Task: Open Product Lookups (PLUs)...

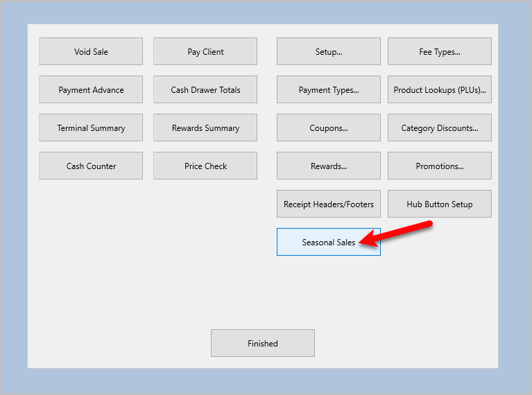Action: (440, 89)
